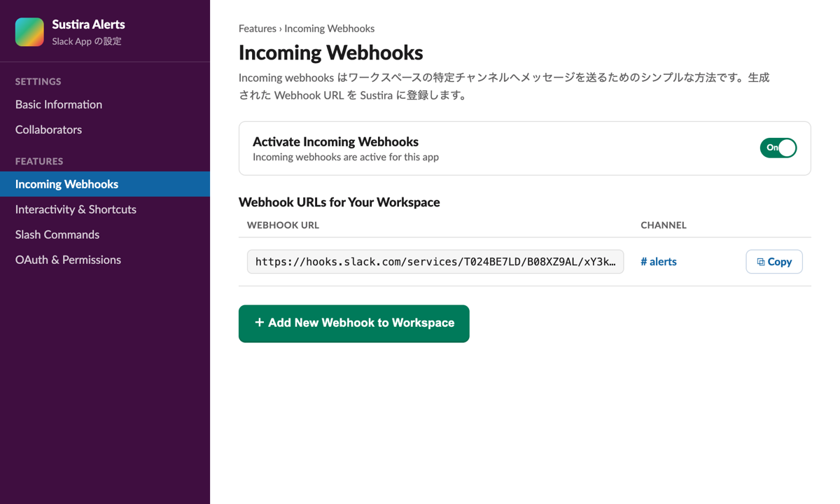Open the # alerts channel link
840x504 pixels.
pos(659,262)
